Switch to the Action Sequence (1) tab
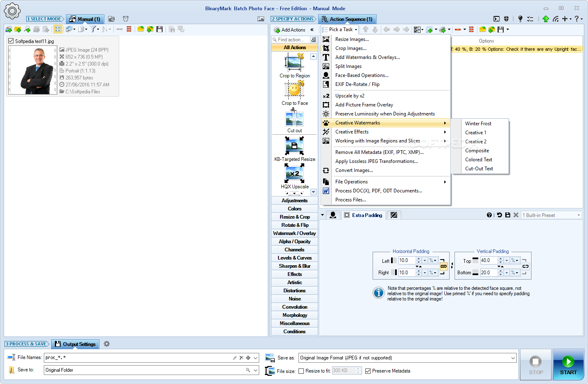 point(347,19)
